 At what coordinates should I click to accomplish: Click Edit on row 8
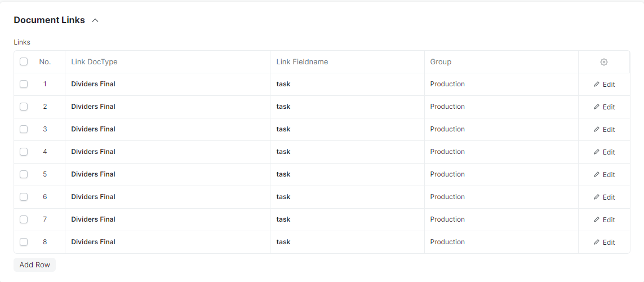click(604, 243)
